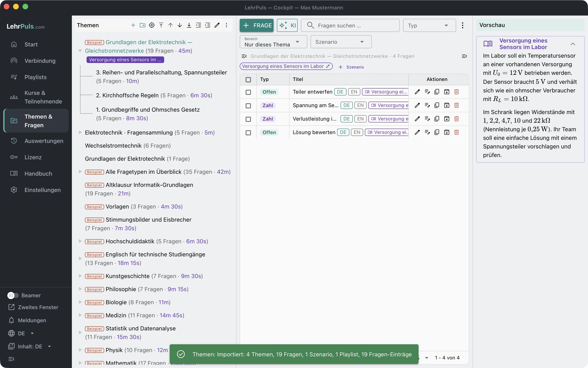Check the 'Spannung am Se...' row checkbox
This screenshot has width=588, height=368.
tap(248, 106)
